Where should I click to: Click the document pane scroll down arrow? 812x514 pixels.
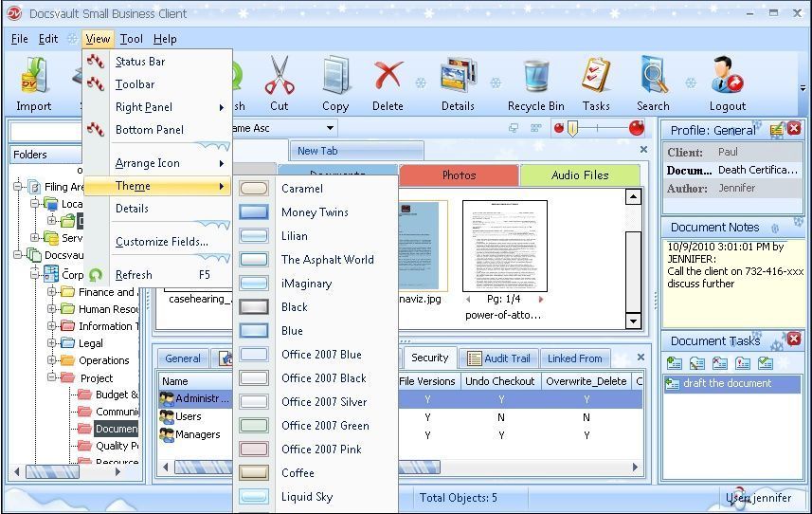(x=633, y=321)
